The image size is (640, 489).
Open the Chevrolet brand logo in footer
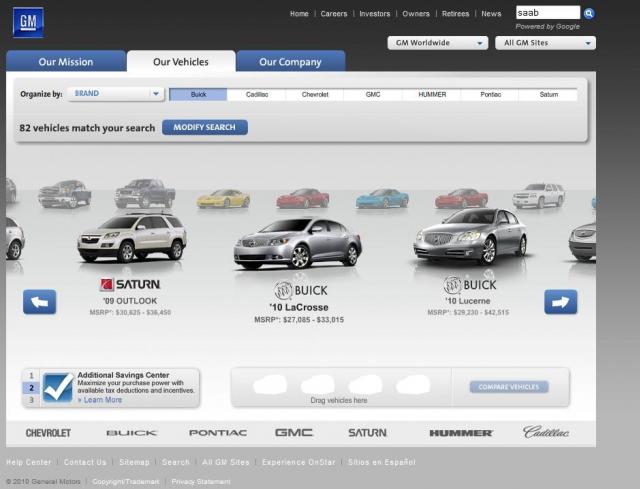48,433
